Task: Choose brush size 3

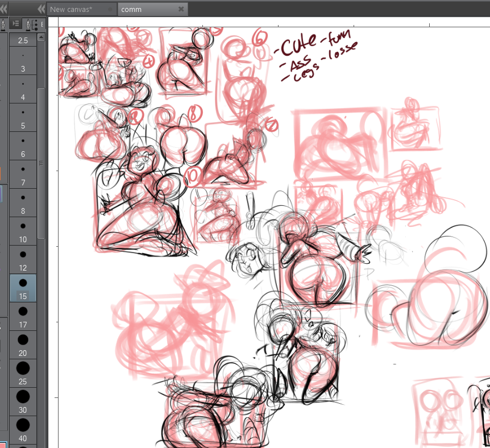Action: (23, 61)
